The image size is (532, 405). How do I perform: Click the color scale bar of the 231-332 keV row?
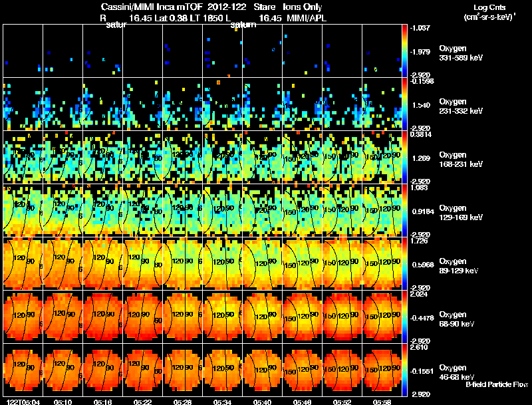click(404, 104)
